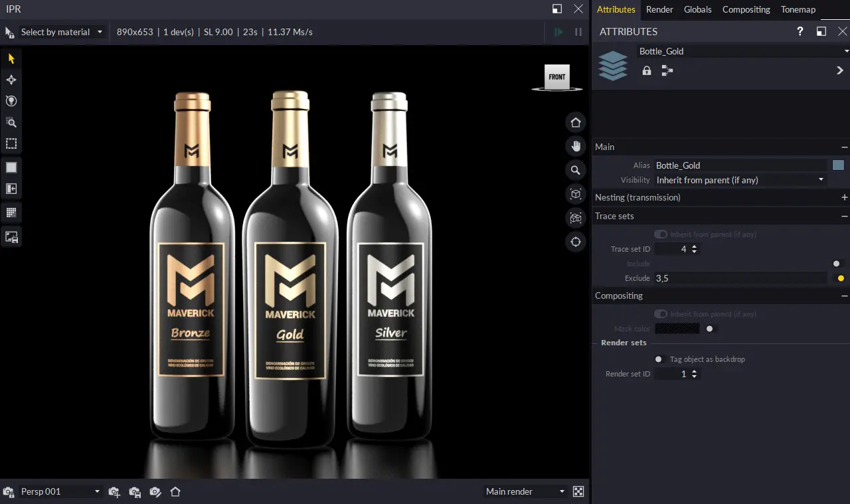Screen dimensions: 850x504
Task: Click the move/pan tool in left toolbar
Action: (11, 80)
